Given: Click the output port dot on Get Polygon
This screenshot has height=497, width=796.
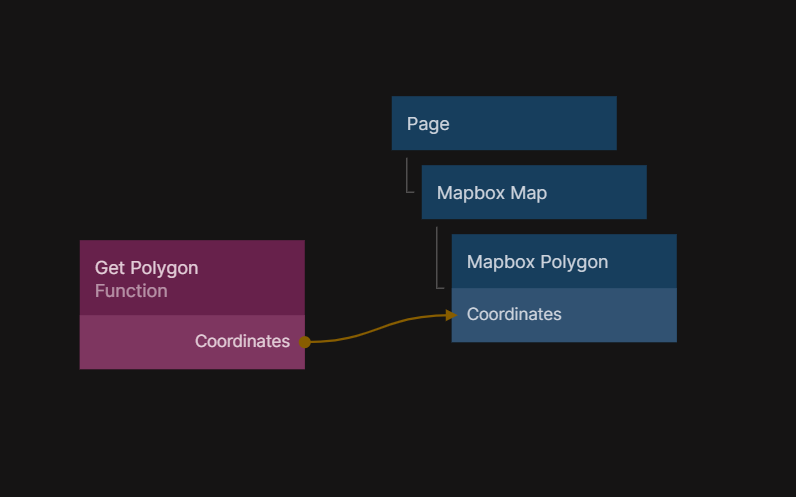Looking at the screenshot, I should coord(305,342).
